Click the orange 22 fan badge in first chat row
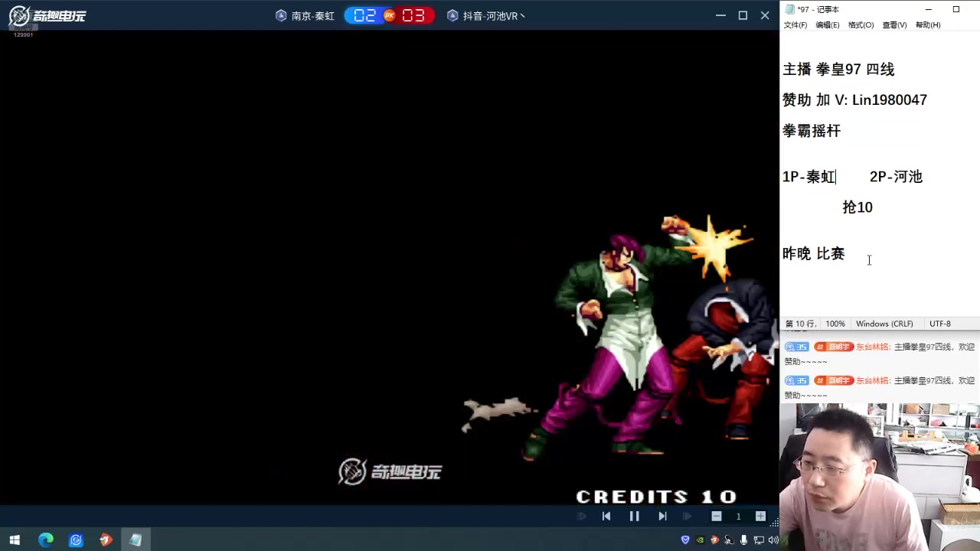The width and height of the screenshot is (980, 551). click(x=833, y=347)
